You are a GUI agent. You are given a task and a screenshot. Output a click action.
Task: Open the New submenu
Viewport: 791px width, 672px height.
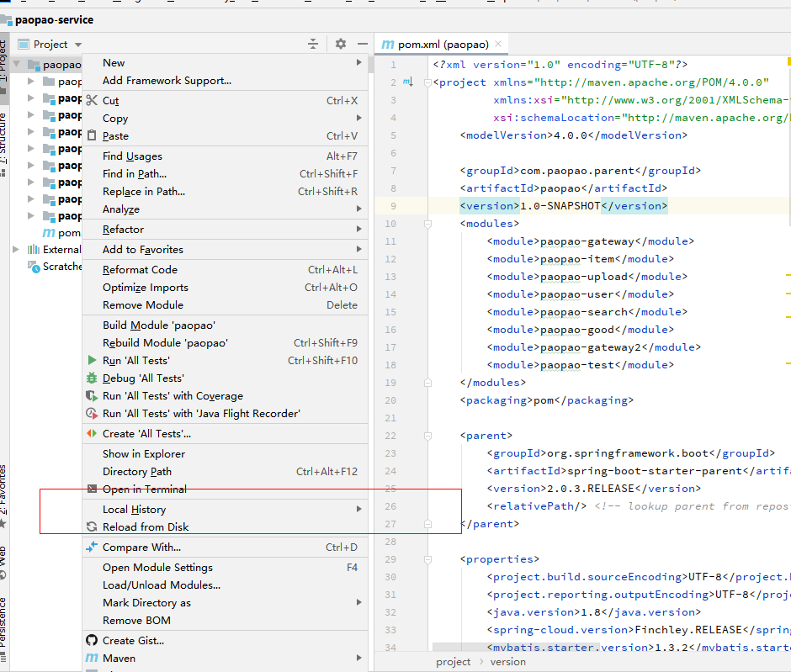point(225,62)
